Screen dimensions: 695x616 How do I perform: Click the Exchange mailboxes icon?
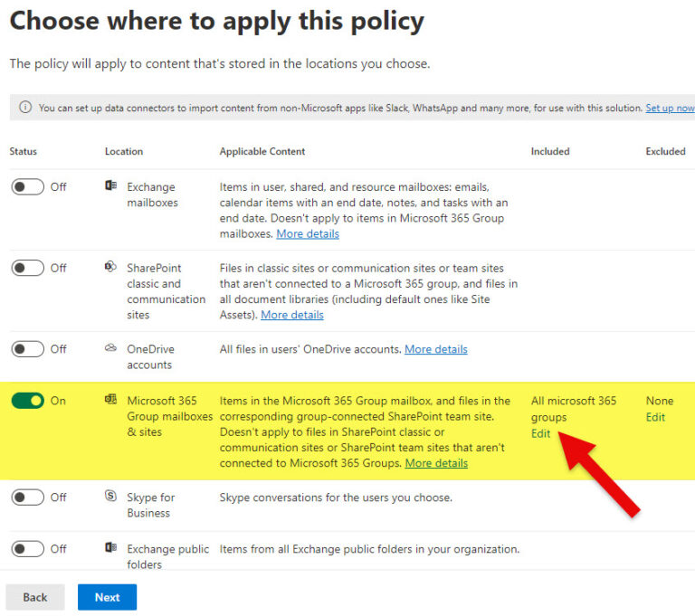pos(110,185)
